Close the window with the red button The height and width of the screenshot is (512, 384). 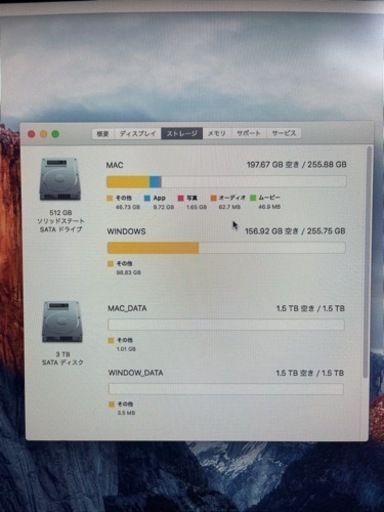pos(32,134)
